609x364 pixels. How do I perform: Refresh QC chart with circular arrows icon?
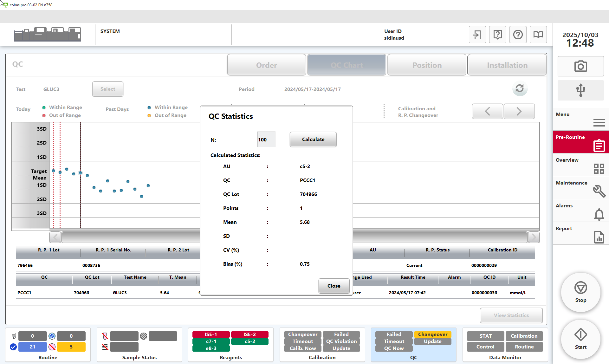pos(520,88)
